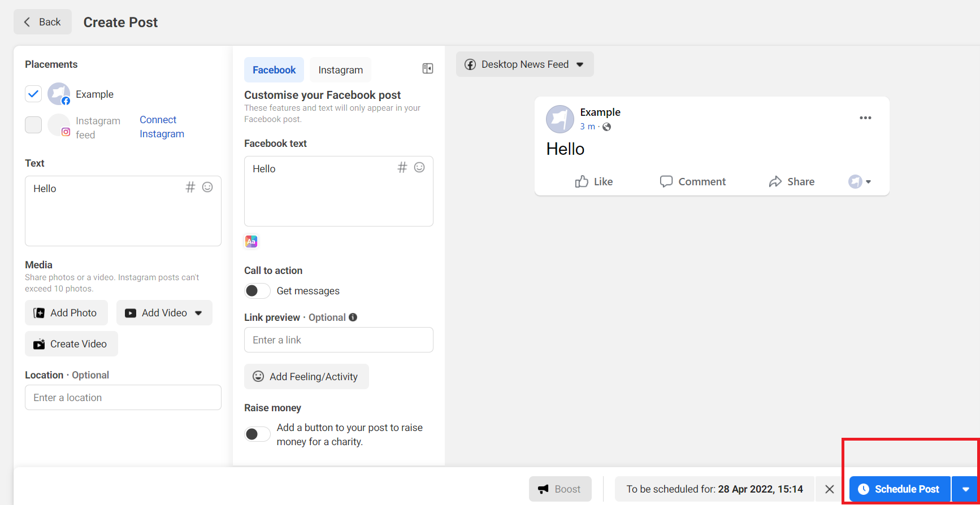This screenshot has width=980, height=505.
Task: Click hashtag icon in Facebook text box
Action: [402, 167]
